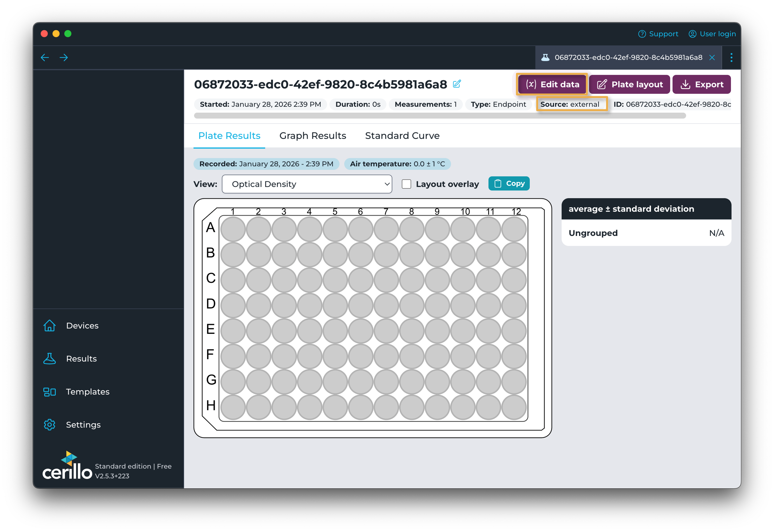
Task: Open the Plate layout editor
Action: pos(629,84)
